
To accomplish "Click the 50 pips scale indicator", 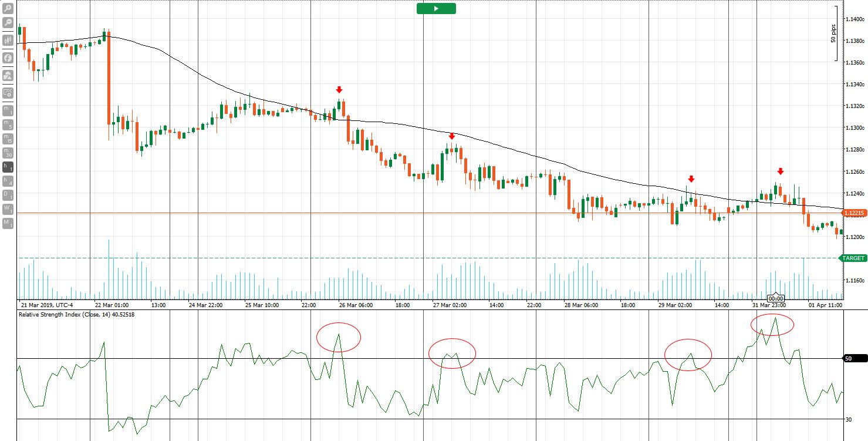I will tap(833, 33).
